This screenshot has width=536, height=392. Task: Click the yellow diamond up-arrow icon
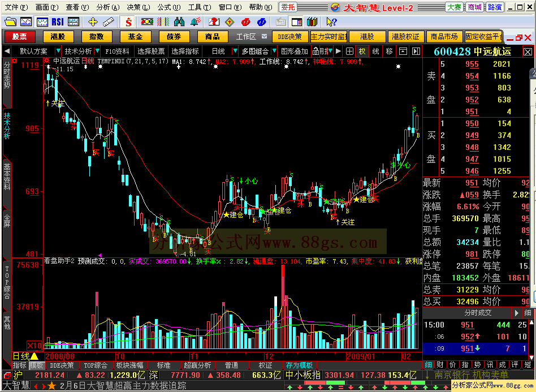coord(230,22)
